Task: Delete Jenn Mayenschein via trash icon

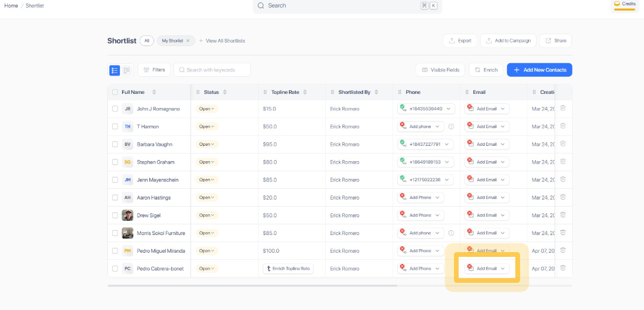Action: [563, 179]
